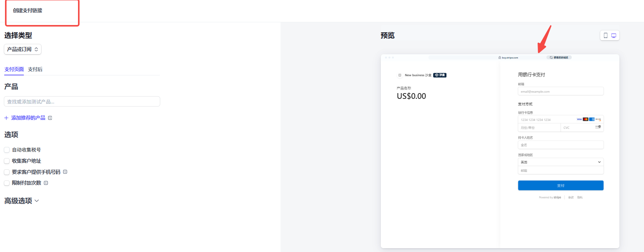
Task: Select the mobile preview icon
Action: click(606, 35)
